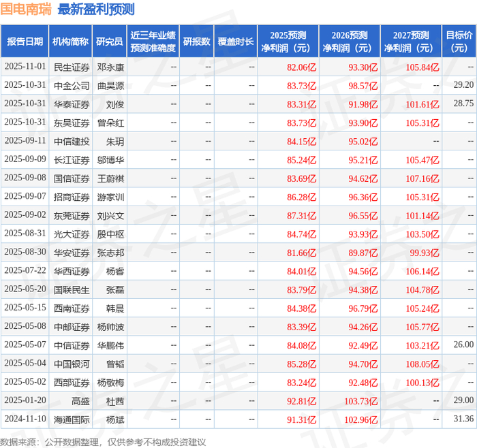477x448 pixels.
Task: Click the target price 28.75
Action: coord(463,103)
